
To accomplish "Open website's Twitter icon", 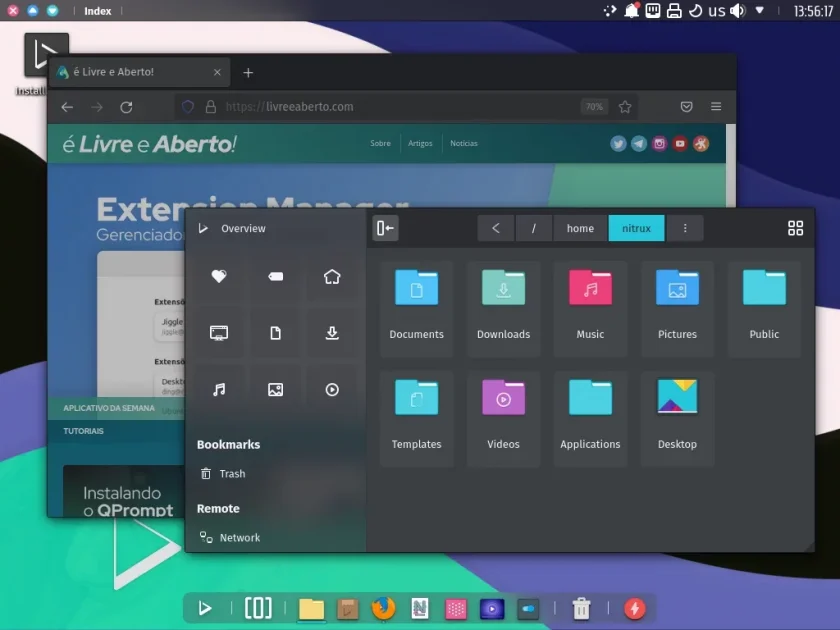I will pos(618,144).
